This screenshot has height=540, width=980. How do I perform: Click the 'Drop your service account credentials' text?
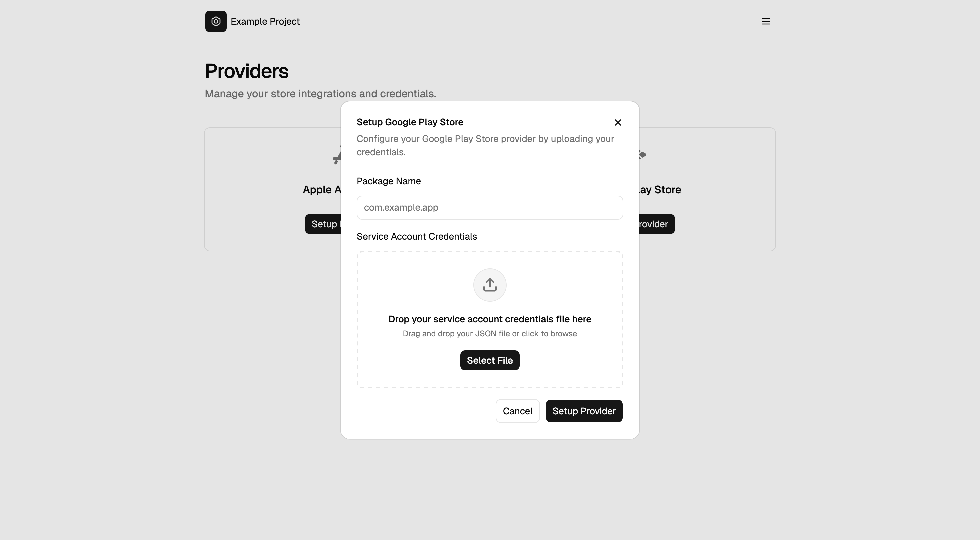(490, 319)
